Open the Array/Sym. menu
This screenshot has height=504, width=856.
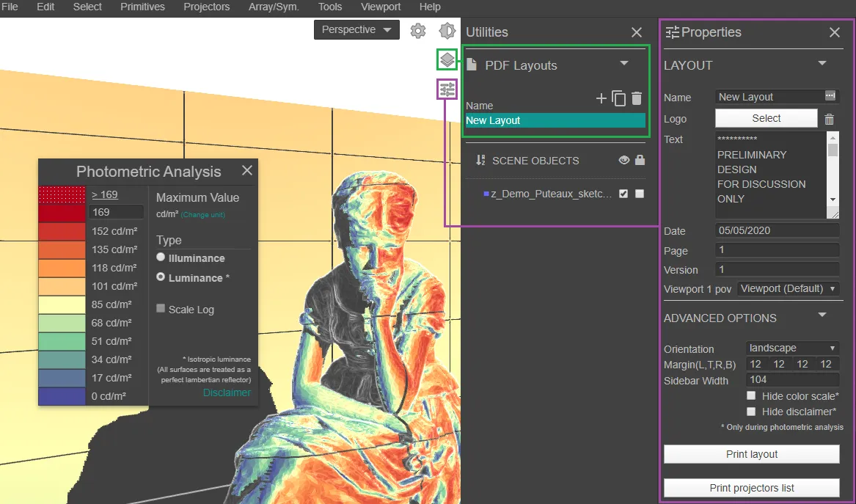click(273, 7)
